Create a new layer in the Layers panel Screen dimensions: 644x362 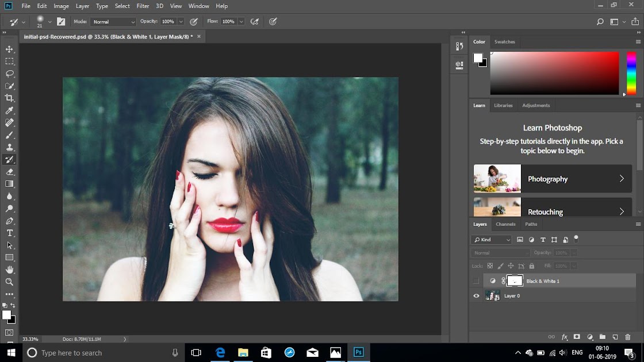pyautogui.click(x=614, y=337)
